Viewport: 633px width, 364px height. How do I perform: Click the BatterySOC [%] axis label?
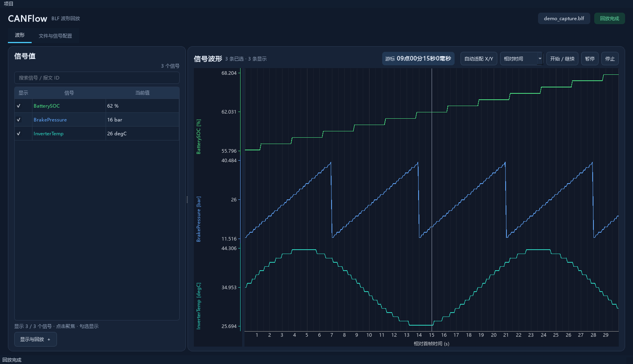(199, 136)
